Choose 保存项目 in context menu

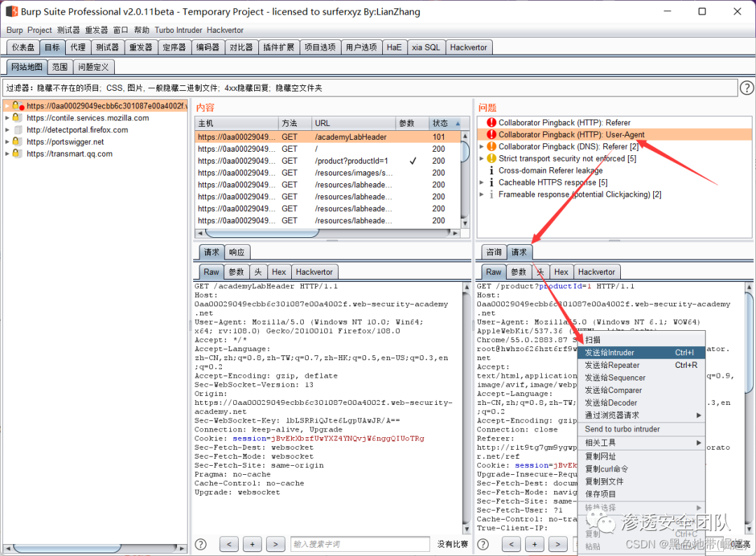click(x=641, y=494)
